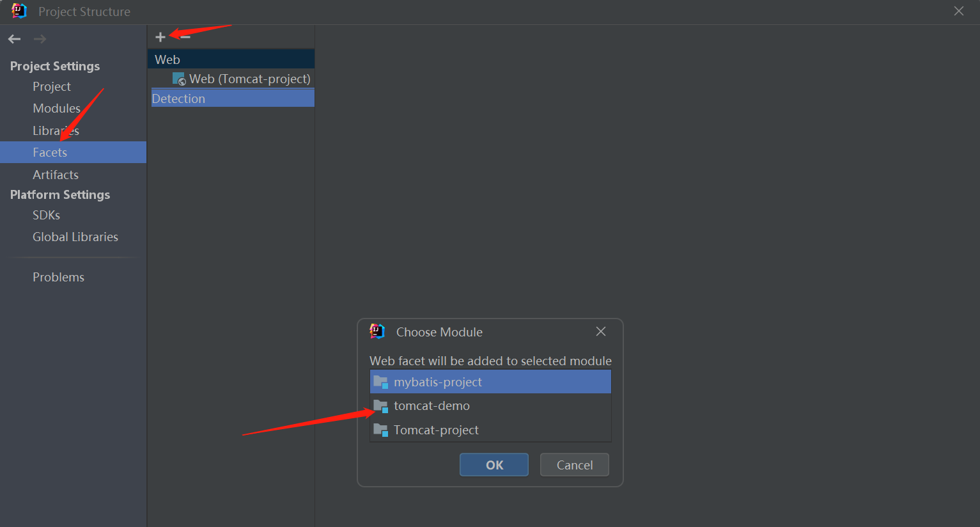The height and width of the screenshot is (527, 980).
Task: Close the Project Structure window
Action: [959, 11]
